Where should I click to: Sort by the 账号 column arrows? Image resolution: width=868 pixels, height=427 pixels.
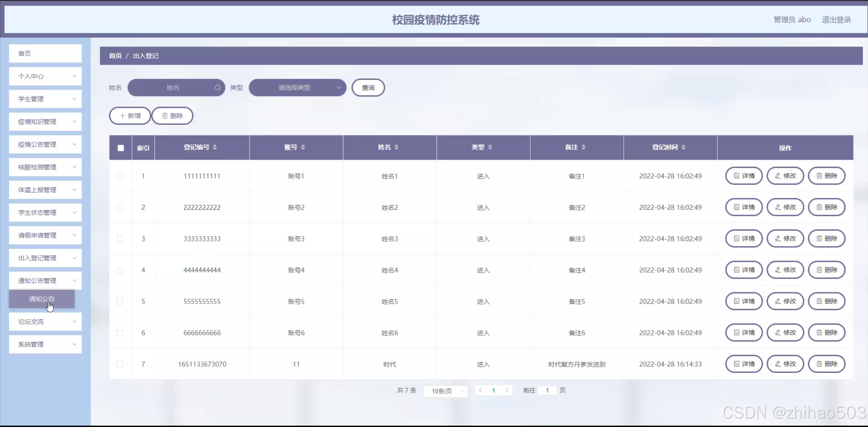(x=303, y=147)
